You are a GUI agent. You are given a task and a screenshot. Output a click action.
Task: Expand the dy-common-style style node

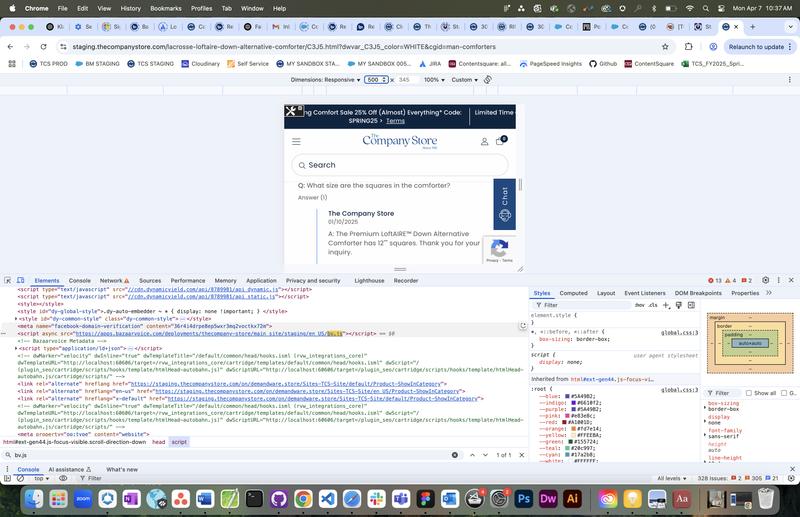(x=16, y=318)
